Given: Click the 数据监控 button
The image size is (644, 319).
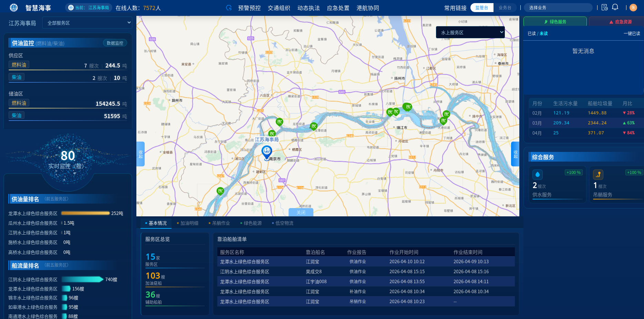Looking at the screenshot, I should [x=115, y=43].
